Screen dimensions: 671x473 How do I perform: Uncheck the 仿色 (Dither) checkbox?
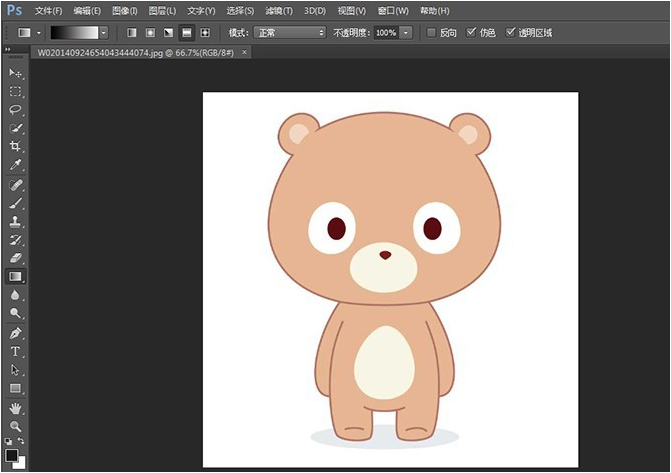click(472, 33)
